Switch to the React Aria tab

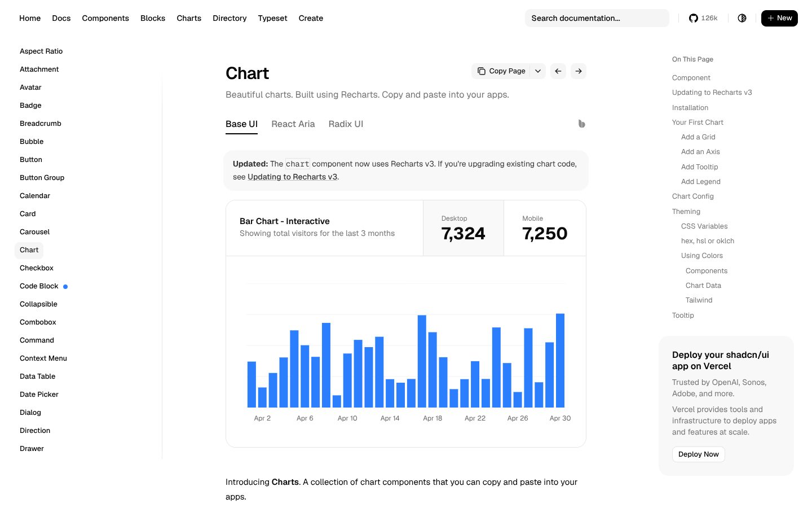293,124
